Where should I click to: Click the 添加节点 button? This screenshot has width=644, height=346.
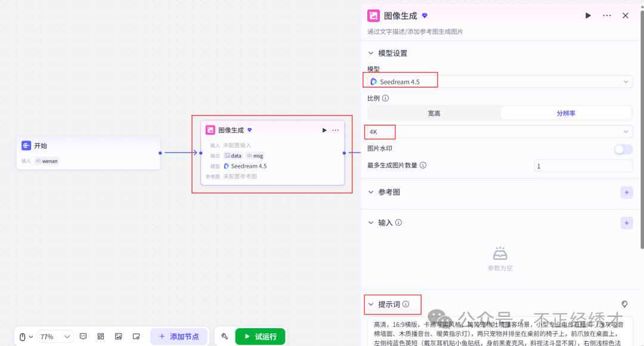point(179,336)
